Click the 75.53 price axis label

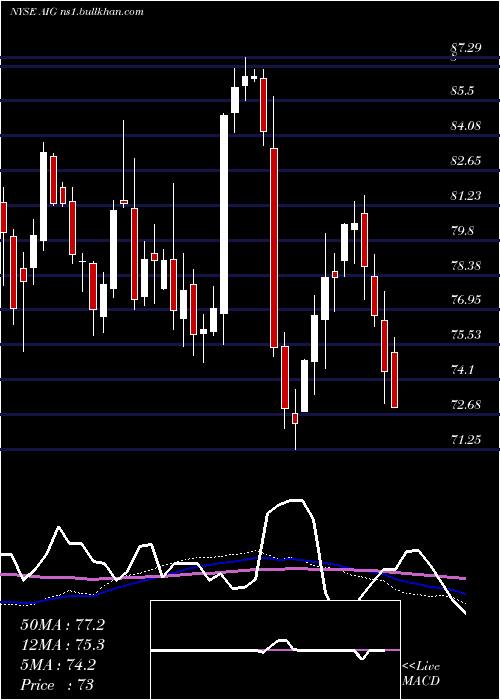click(x=466, y=335)
